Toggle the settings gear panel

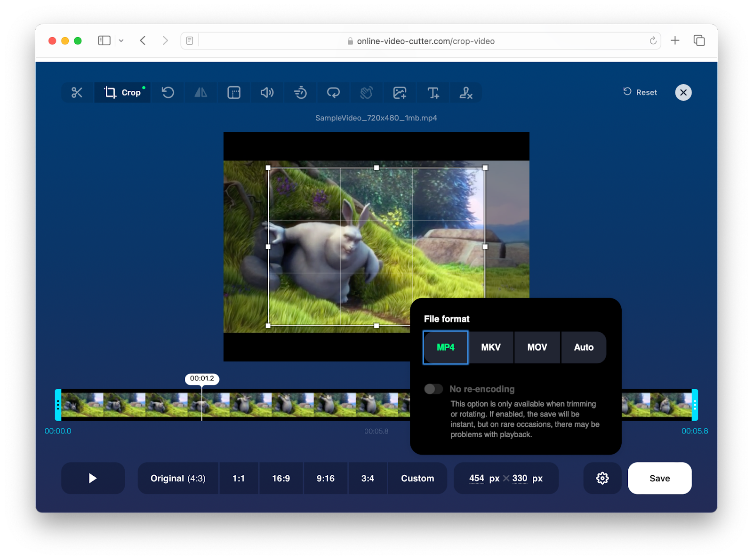[x=602, y=478]
